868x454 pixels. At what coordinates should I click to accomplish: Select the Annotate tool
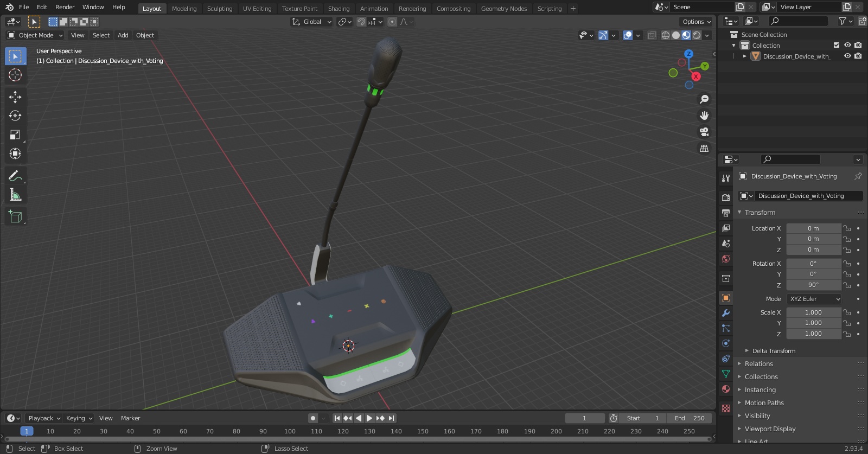(15, 176)
